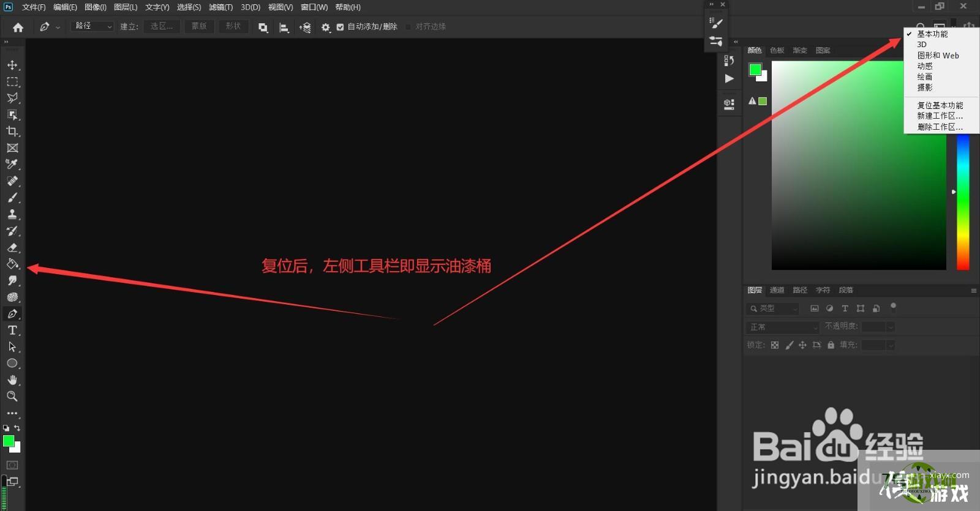This screenshot has width=980, height=511.
Task: Select the Eyedropper tool
Action: pos(12,164)
